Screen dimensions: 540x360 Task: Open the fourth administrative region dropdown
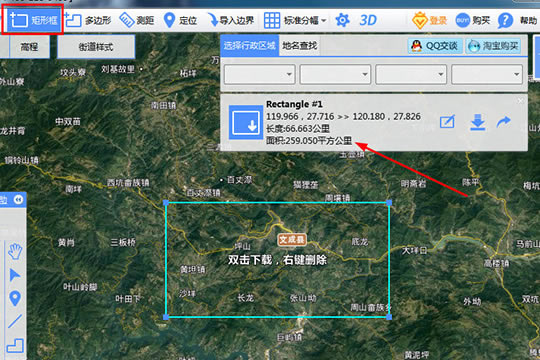coord(487,74)
